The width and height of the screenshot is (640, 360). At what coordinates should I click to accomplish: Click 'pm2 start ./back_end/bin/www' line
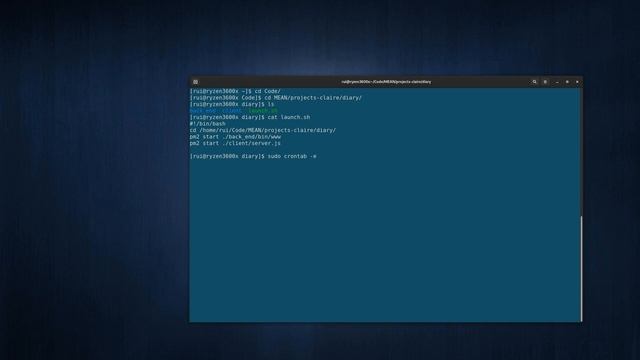(x=235, y=137)
